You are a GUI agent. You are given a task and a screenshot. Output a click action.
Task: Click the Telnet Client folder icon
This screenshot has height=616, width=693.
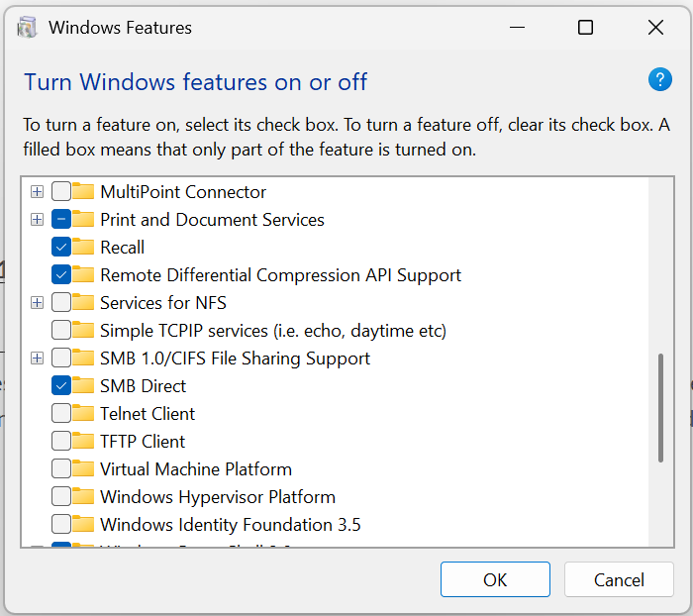[x=83, y=414]
